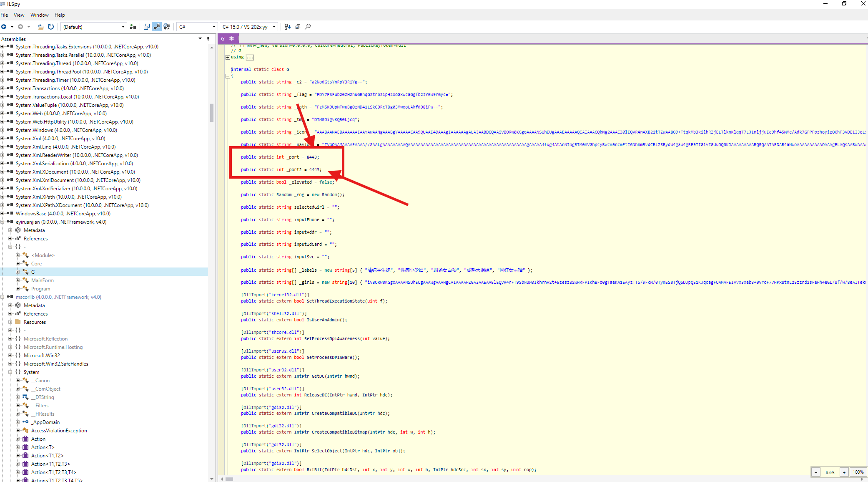Reload all assemblies with refresh icon

point(51,27)
